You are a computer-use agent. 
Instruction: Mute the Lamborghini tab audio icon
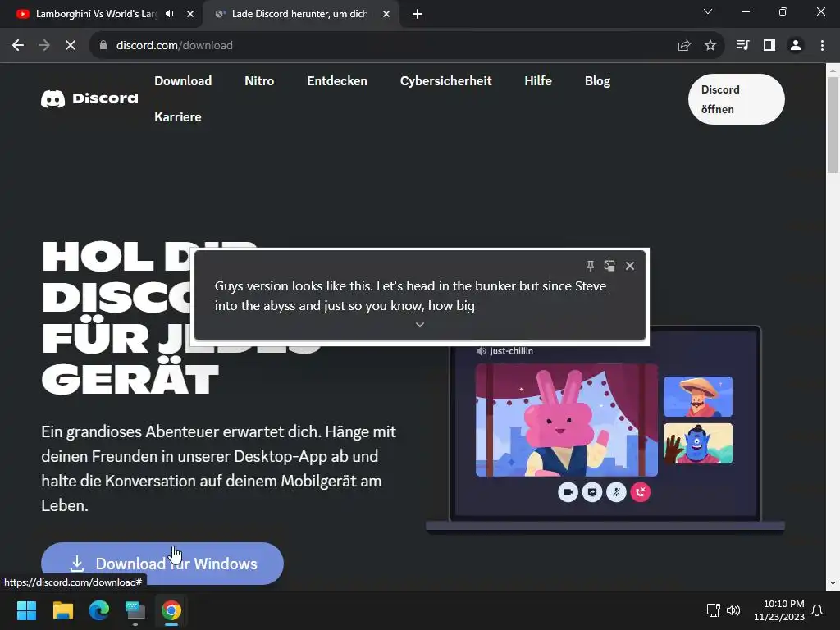[170, 14]
